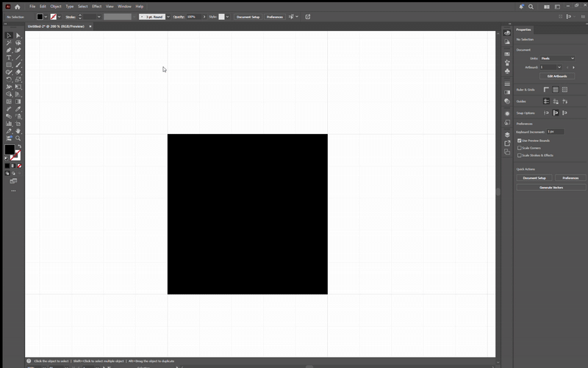Click Document Setup in Quick Actions

click(534, 178)
